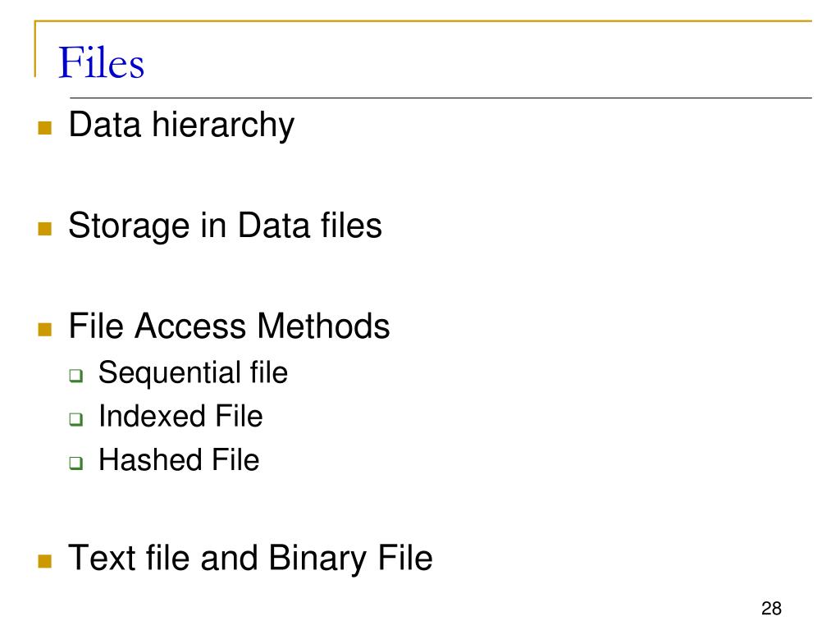This screenshot has height=630, width=840.
Task: Click the horizontal rule under the title
Action: pos(441,98)
